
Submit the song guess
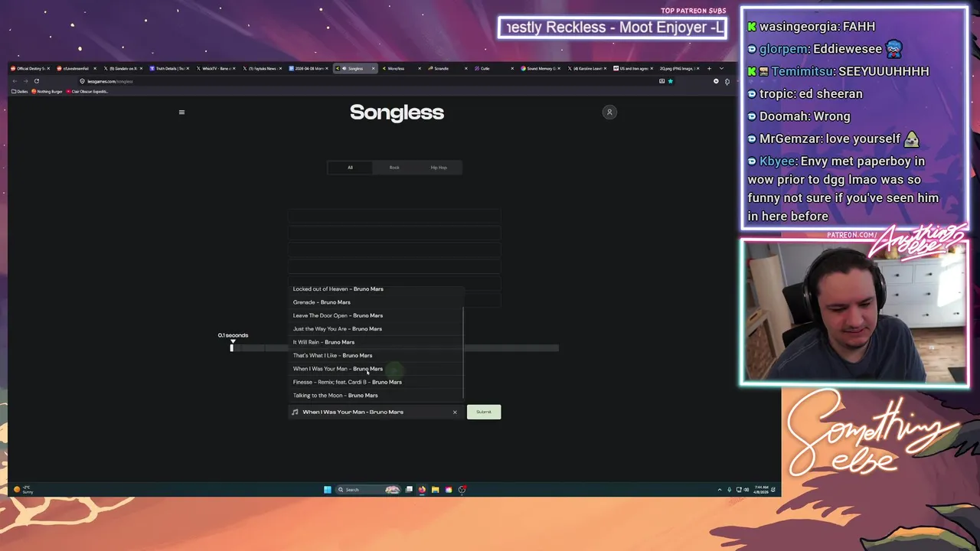[484, 412]
